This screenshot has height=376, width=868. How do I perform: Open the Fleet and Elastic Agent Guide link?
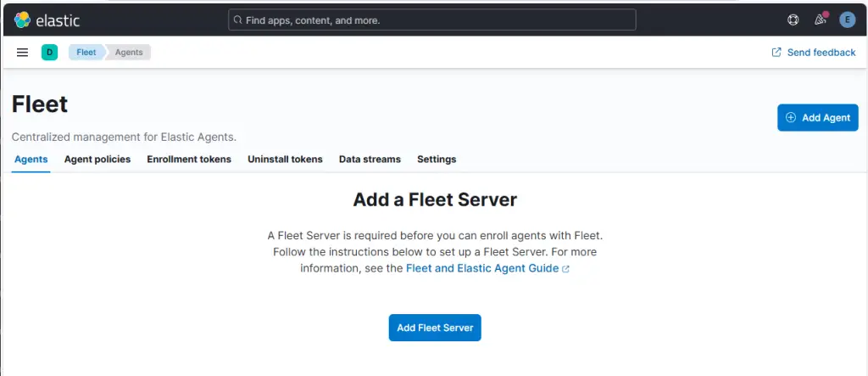point(482,268)
